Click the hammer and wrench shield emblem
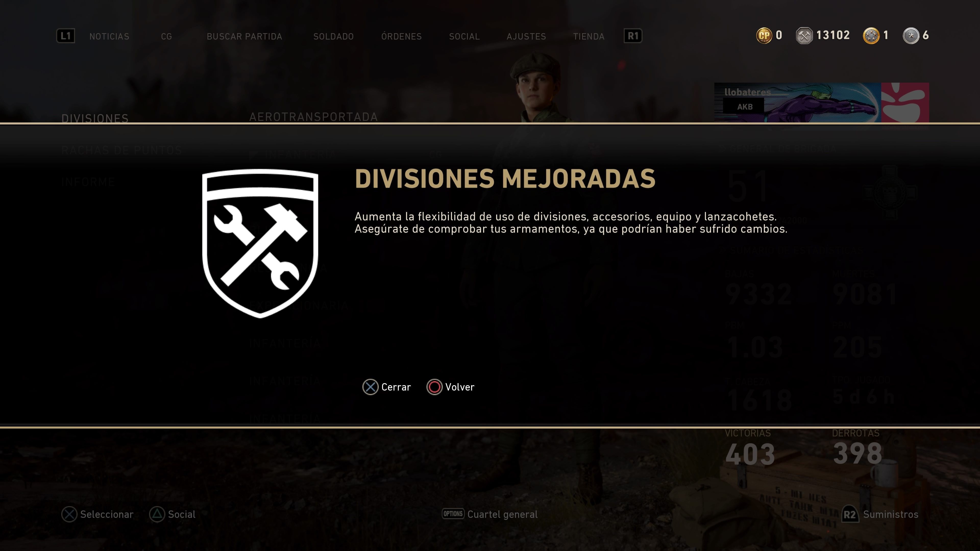 pyautogui.click(x=260, y=243)
